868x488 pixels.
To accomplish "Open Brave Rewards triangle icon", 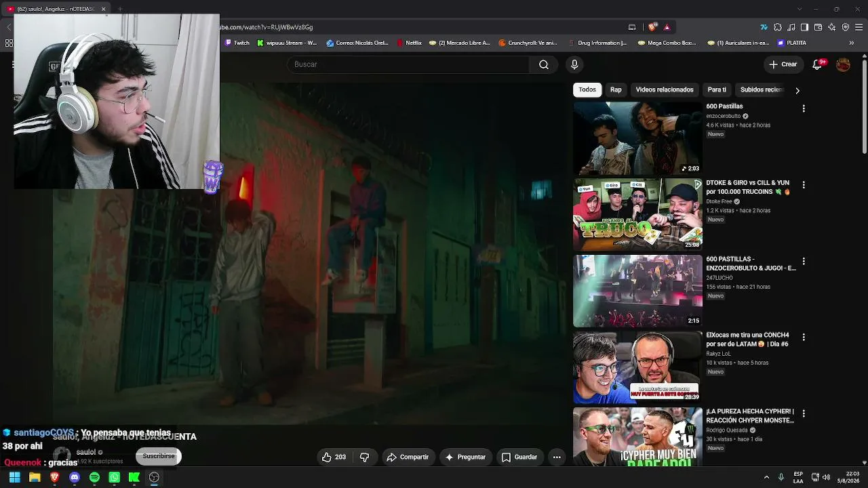I will click(x=667, y=27).
